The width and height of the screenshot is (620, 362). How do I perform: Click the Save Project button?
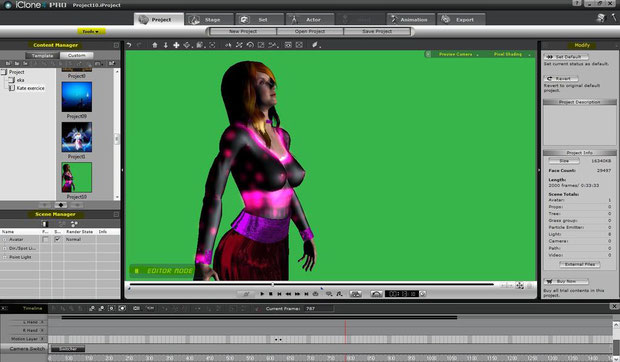(x=377, y=31)
